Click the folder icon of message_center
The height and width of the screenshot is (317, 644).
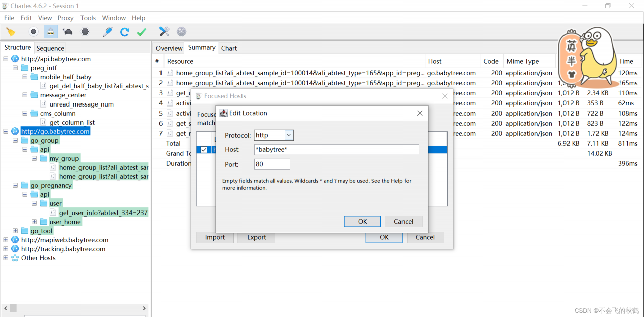[x=34, y=95]
